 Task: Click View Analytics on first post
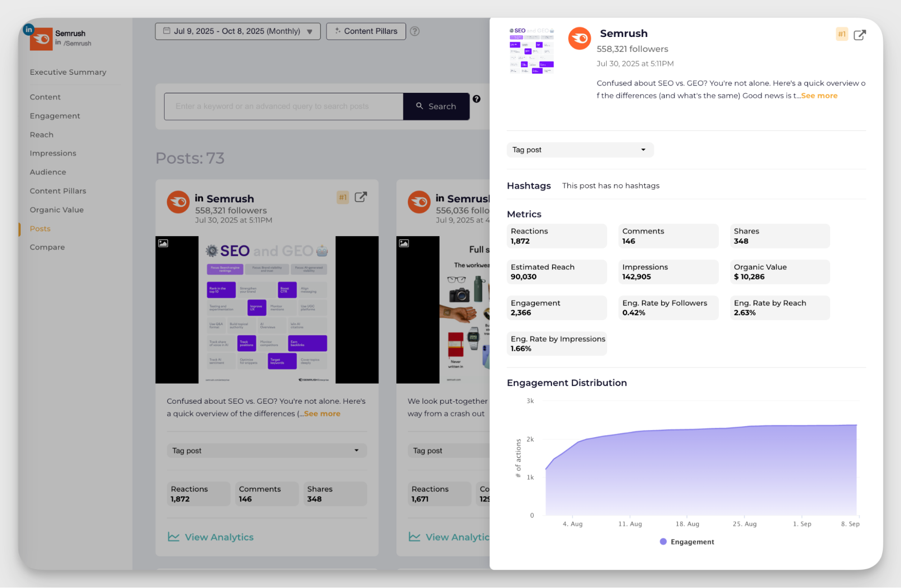tap(210, 537)
